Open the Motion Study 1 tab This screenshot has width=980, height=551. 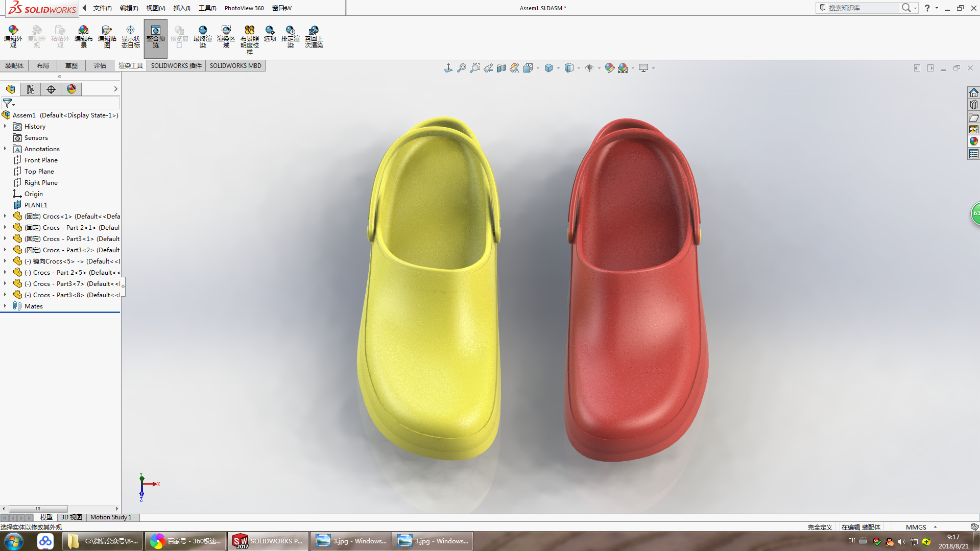tap(111, 517)
